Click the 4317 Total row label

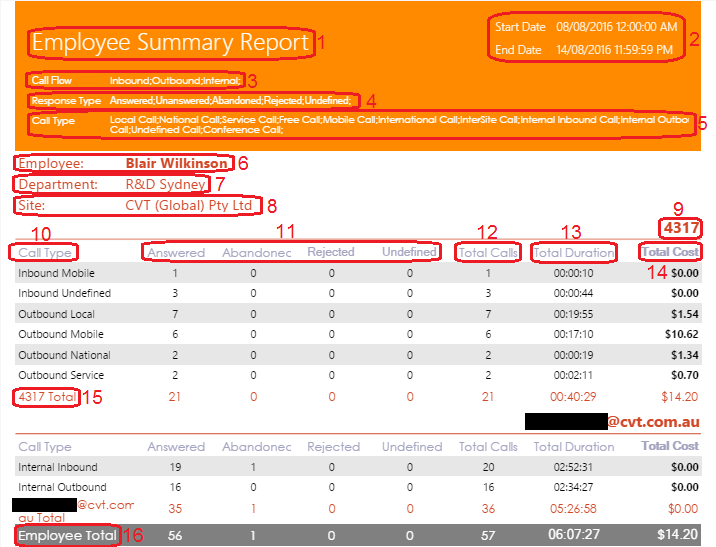(x=47, y=397)
